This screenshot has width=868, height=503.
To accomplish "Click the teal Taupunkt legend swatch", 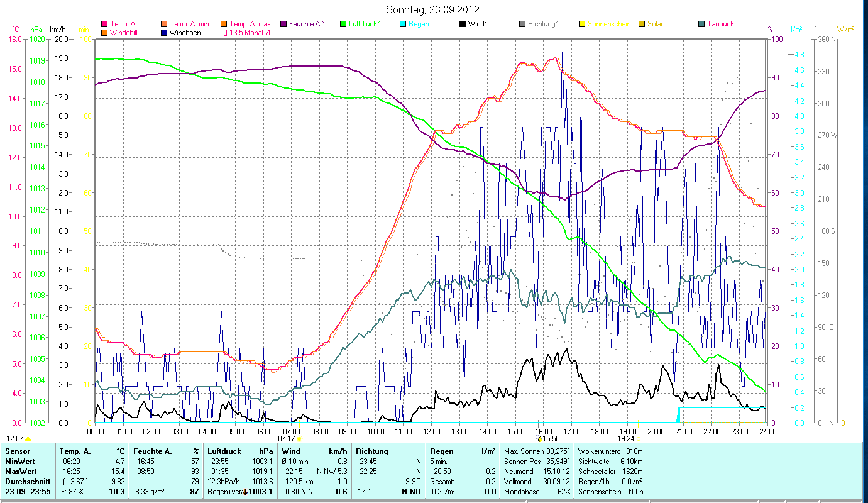I will (x=701, y=24).
